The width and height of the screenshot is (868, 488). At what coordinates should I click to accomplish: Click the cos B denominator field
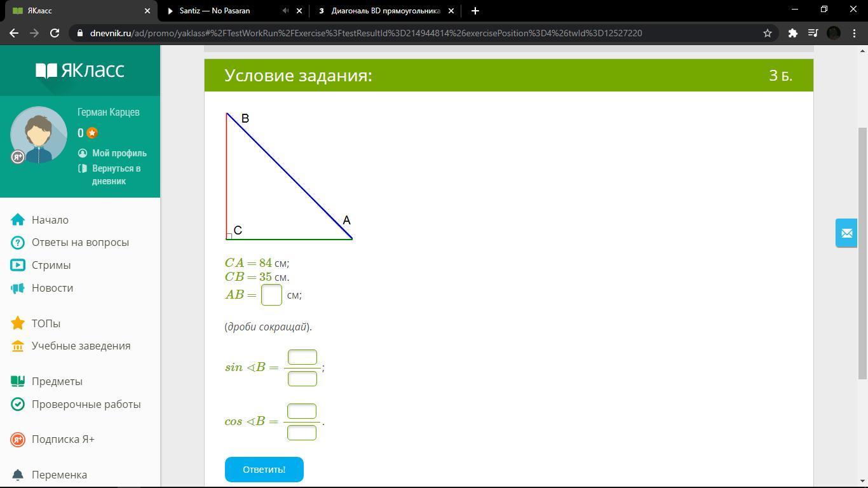(x=302, y=433)
